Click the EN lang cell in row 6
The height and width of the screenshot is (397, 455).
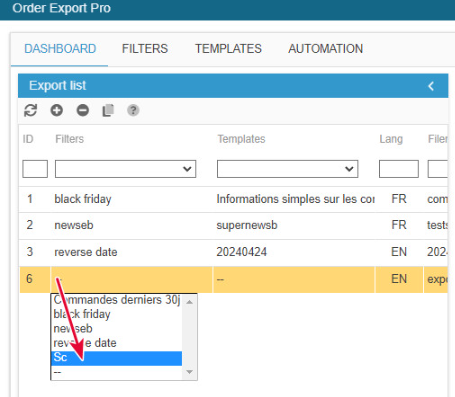(x=399, y=279)
